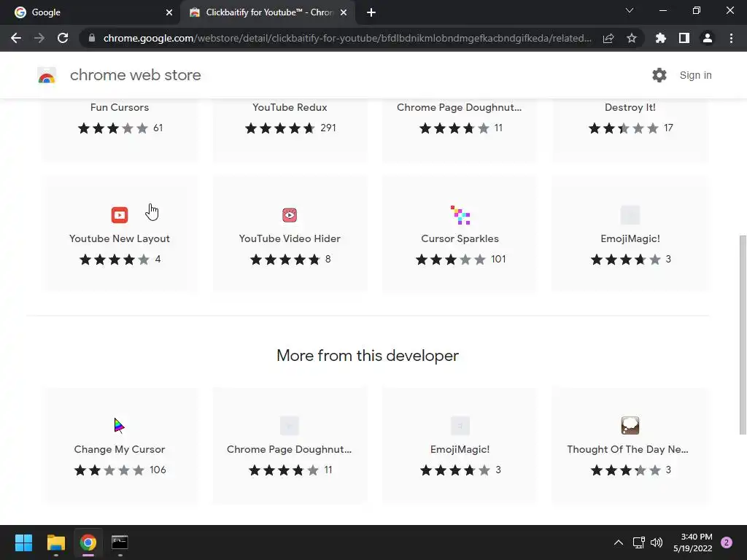Click the chrome web store title
Image resolution: width=747 pixels, height=560 pixels.
pos(135,75)
